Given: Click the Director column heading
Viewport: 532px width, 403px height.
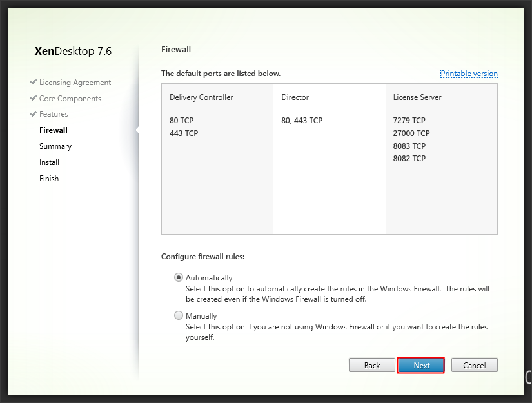Looking at the screenshot, I should (x=295, y=97).
